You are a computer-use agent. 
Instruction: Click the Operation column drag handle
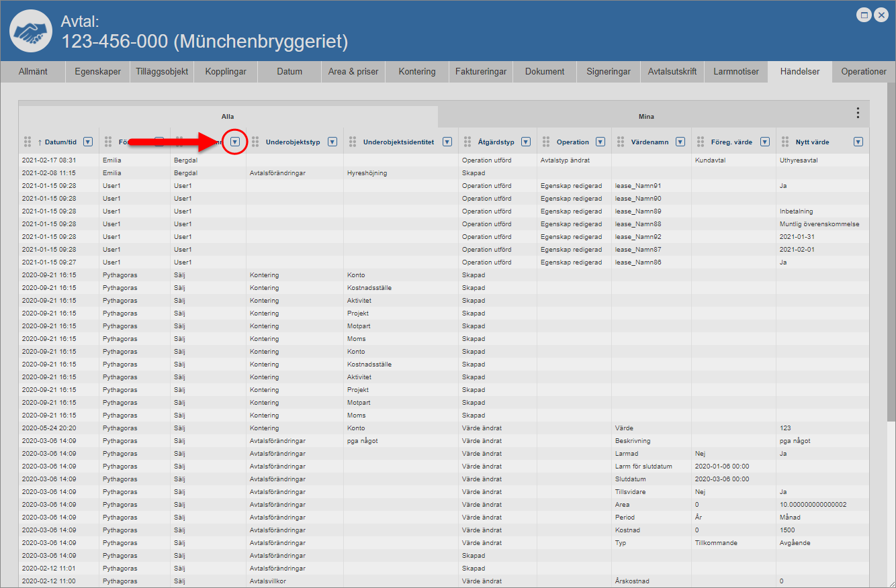tap(546, 142)
